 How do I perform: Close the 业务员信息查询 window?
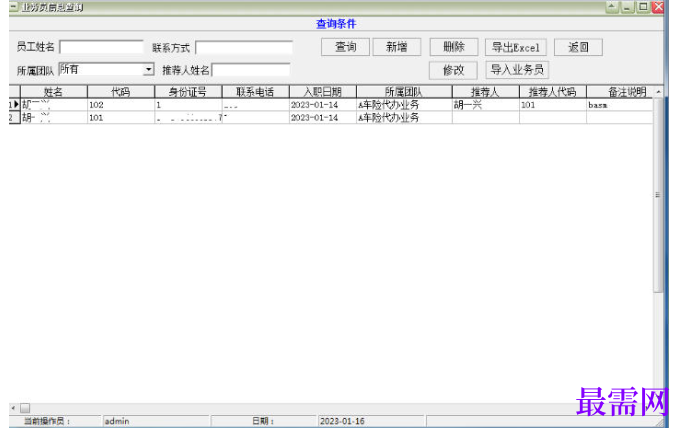(658, 7)
